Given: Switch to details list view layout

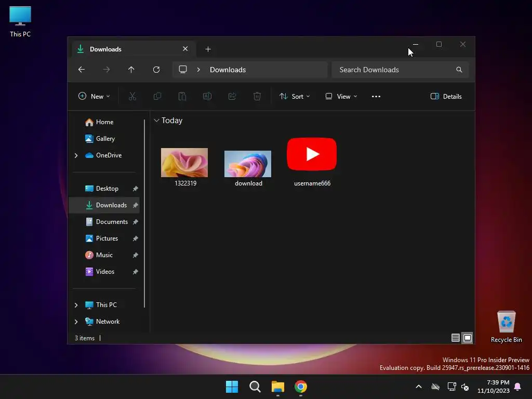Looking at the screenshot, I should click(x=456, y=338).
